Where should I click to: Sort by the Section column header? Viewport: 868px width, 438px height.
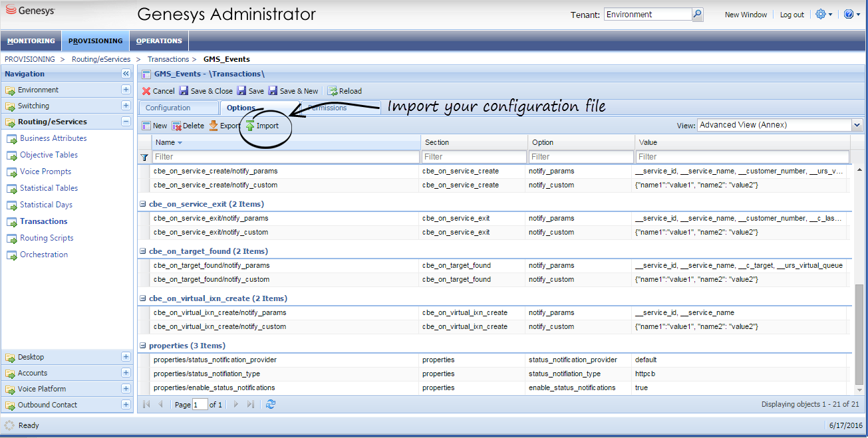tap(474, 142)
